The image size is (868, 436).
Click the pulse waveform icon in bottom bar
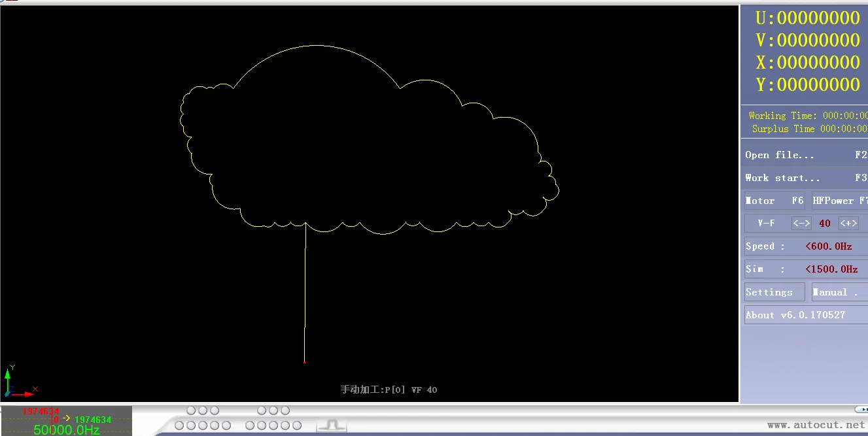click(331, 426)
